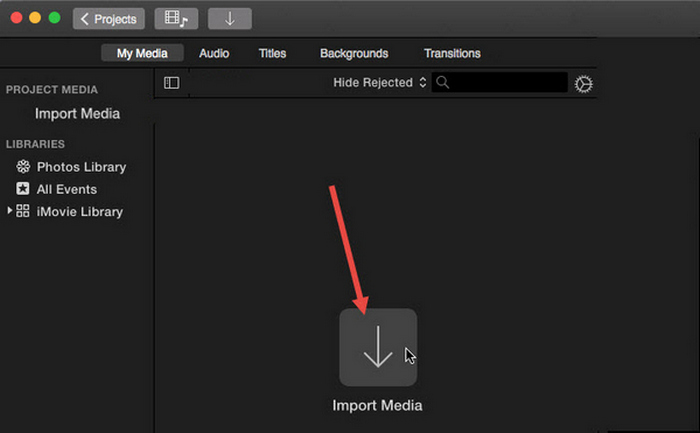This screenshot has height=433, width=700.
Task: Open the media browser filmstrip button
Action: coord(176,19)
